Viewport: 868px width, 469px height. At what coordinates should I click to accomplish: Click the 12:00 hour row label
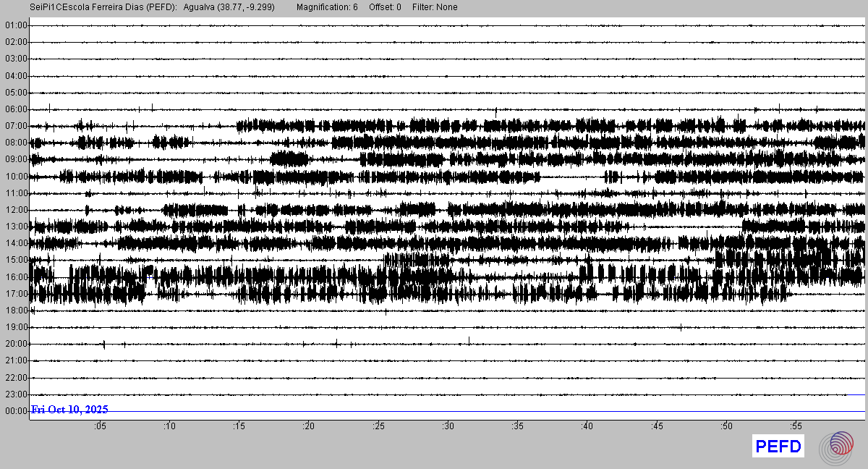15,210
